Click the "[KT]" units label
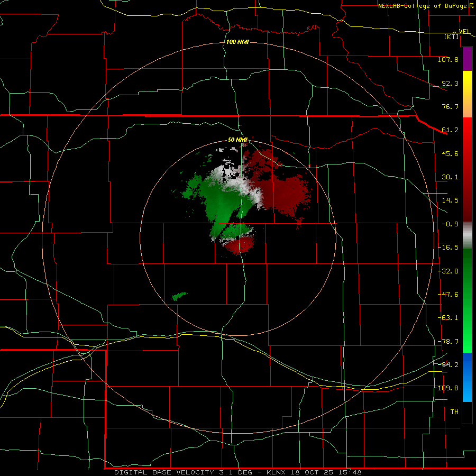 click(x=452, y=36)
